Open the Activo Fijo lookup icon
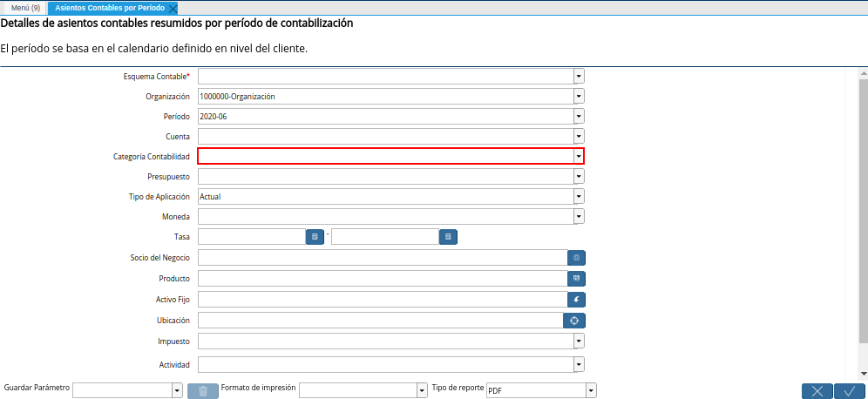The image size is (868, 399). 576,300
